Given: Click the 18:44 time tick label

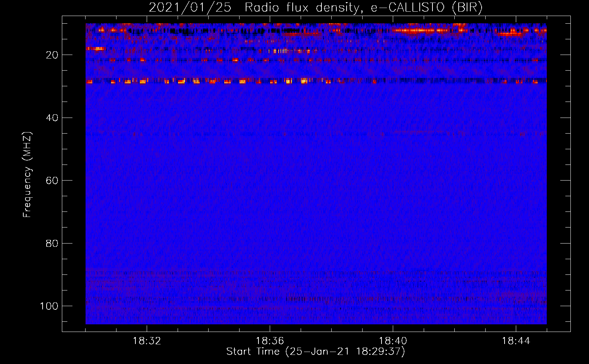Looking at the screenshot, I should (516, 341).
